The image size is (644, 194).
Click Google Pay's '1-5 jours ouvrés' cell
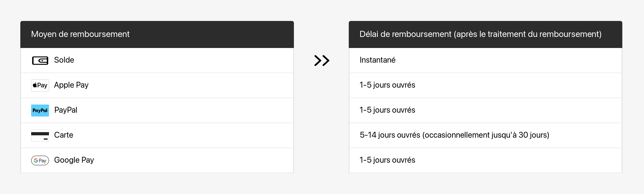387,160
